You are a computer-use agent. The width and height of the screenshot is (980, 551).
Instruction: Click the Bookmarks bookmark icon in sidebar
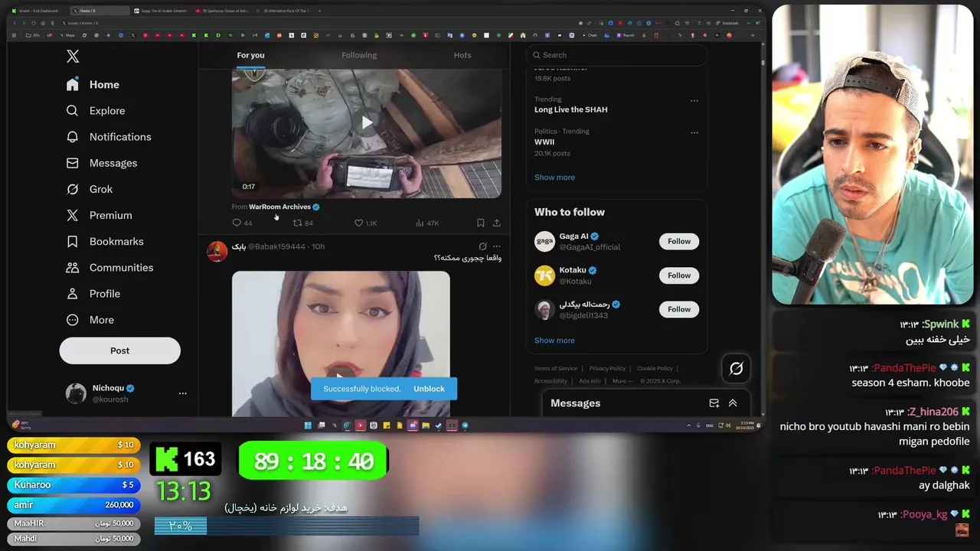click(x=73, y=241)
